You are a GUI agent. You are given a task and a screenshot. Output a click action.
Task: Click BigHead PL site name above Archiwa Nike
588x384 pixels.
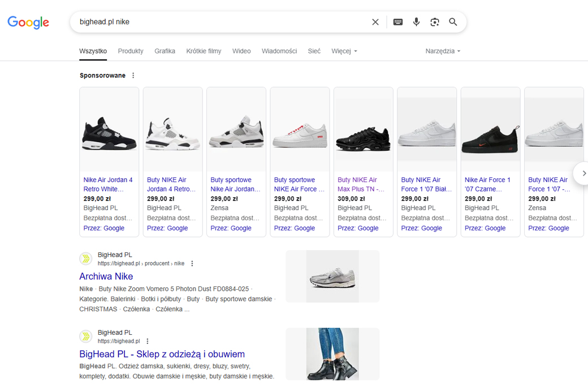pyautogui.click(x=115, y=255)
